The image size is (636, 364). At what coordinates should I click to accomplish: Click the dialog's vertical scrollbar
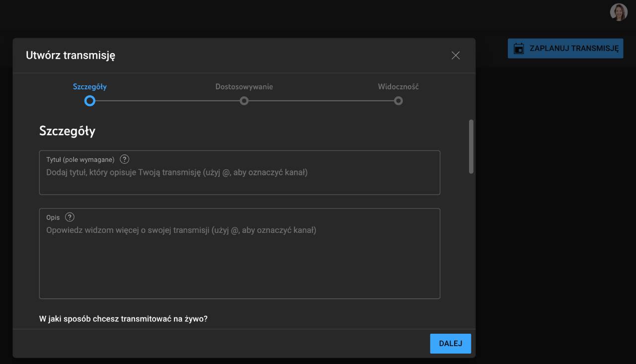click(x=471, y=146)
